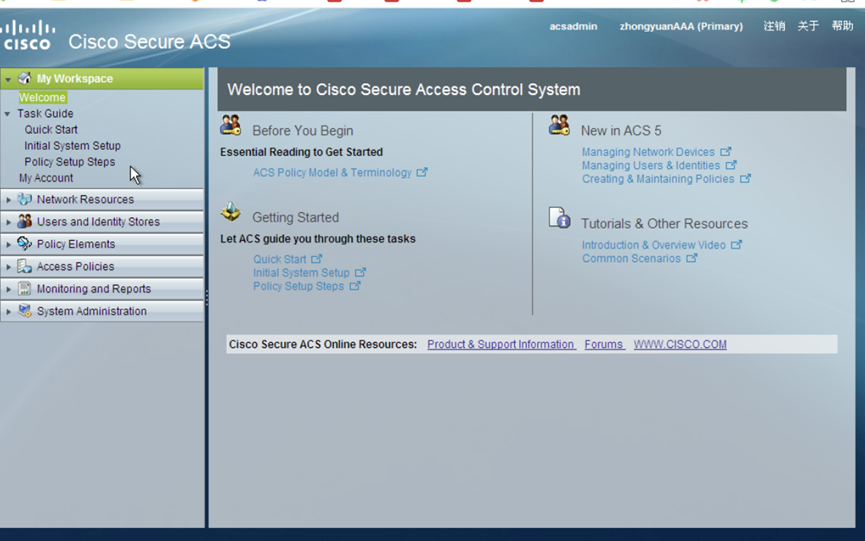This screenshot has height=541, width=865.
Task: Select Welcome in the sidebar
Action: click(42, 98)
